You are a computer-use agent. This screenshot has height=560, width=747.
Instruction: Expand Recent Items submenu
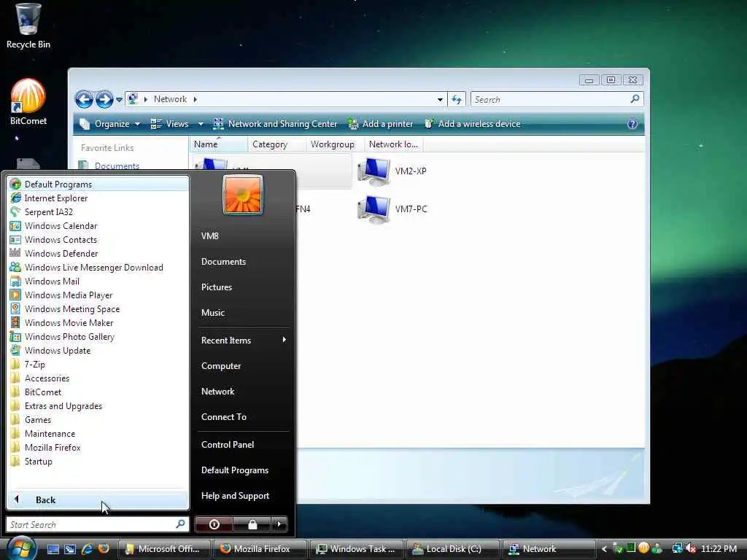(242, 340)
